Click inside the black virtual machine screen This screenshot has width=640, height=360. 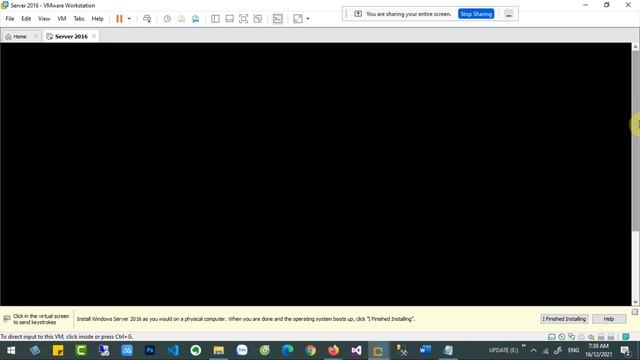tap(316, 174)
